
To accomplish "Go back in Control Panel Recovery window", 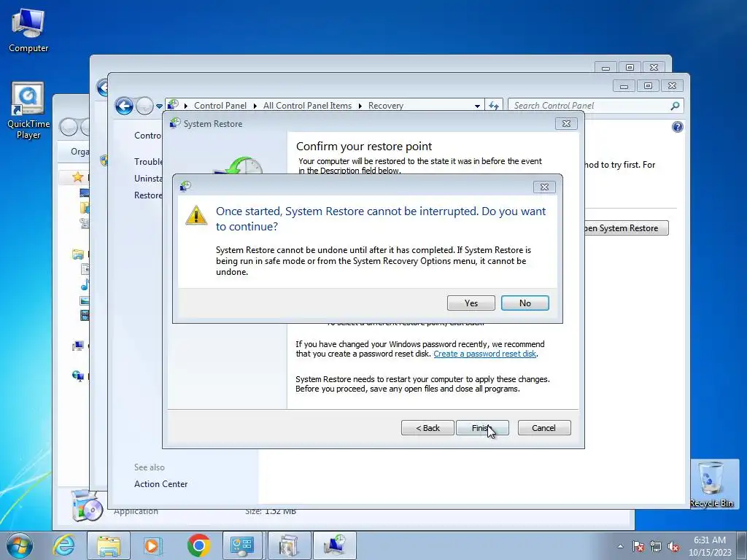I will tap(124, 106).
